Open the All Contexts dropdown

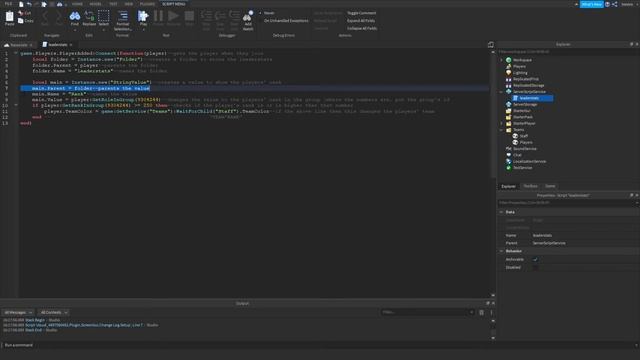[x=54, y=312]
